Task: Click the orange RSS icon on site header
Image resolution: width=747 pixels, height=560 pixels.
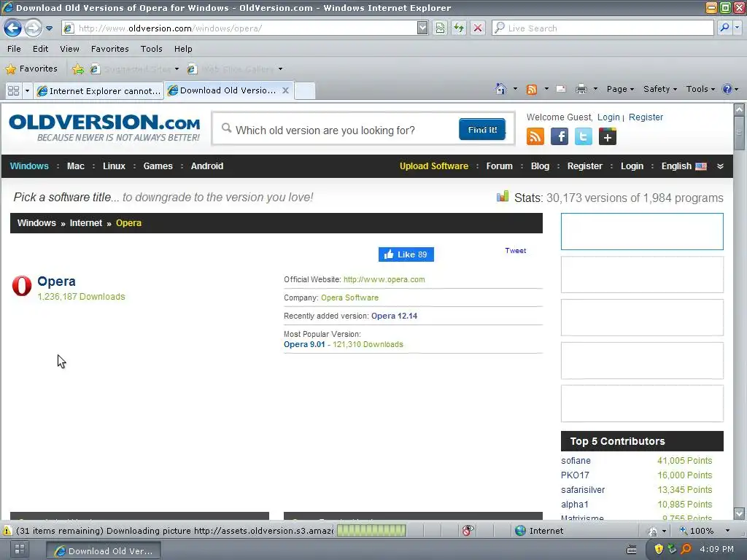Action: pos(535,136)
